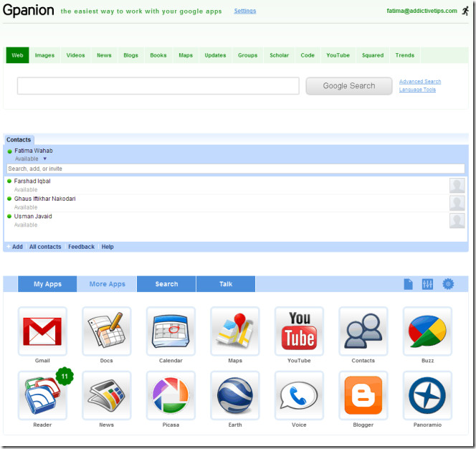Click inside the Google search text box

[x=158, y=86]
